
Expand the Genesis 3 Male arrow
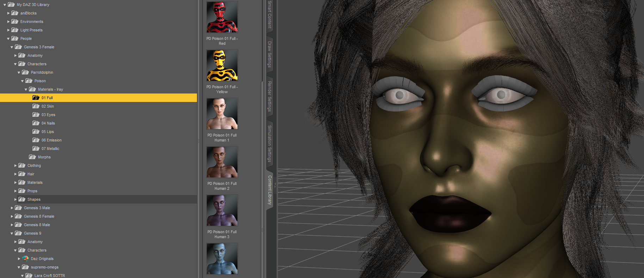[x=12, y=208]
